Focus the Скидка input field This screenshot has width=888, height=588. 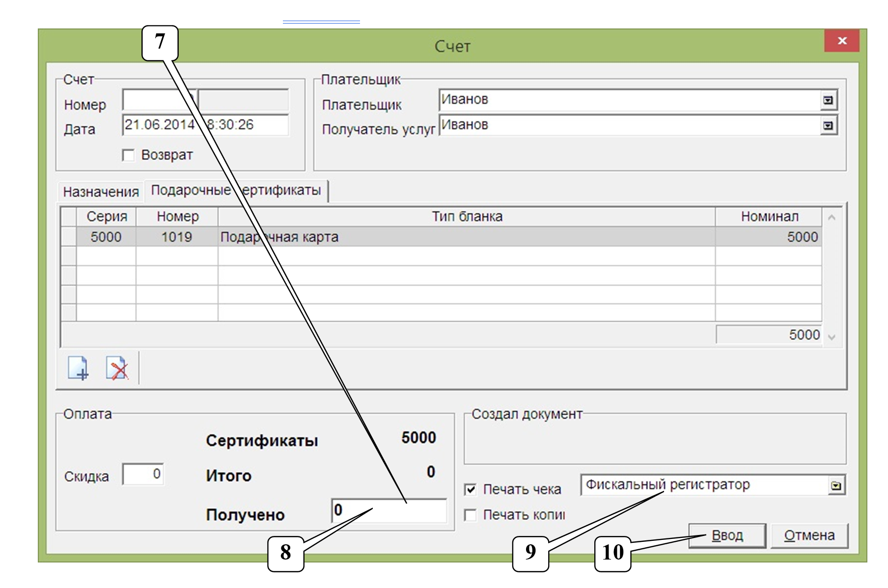[143, 475]
